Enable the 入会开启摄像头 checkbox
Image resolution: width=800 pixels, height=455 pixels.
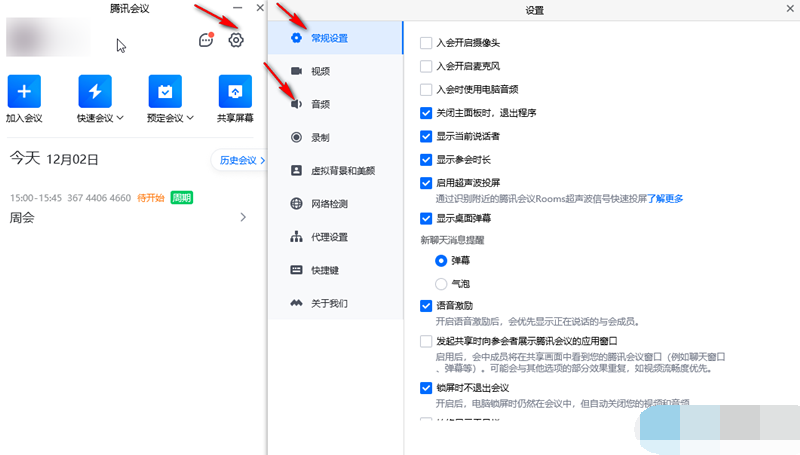pyautogui.click(x=427, y=43)
